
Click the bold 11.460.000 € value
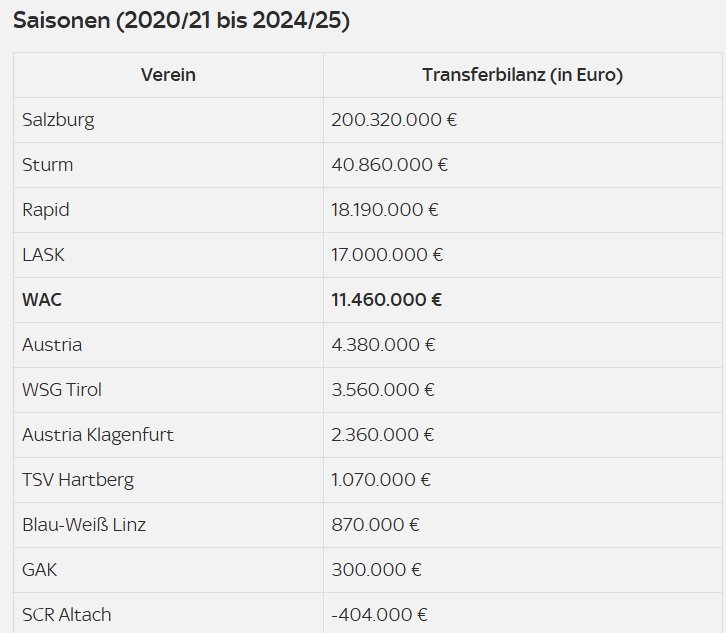(387, 300)
